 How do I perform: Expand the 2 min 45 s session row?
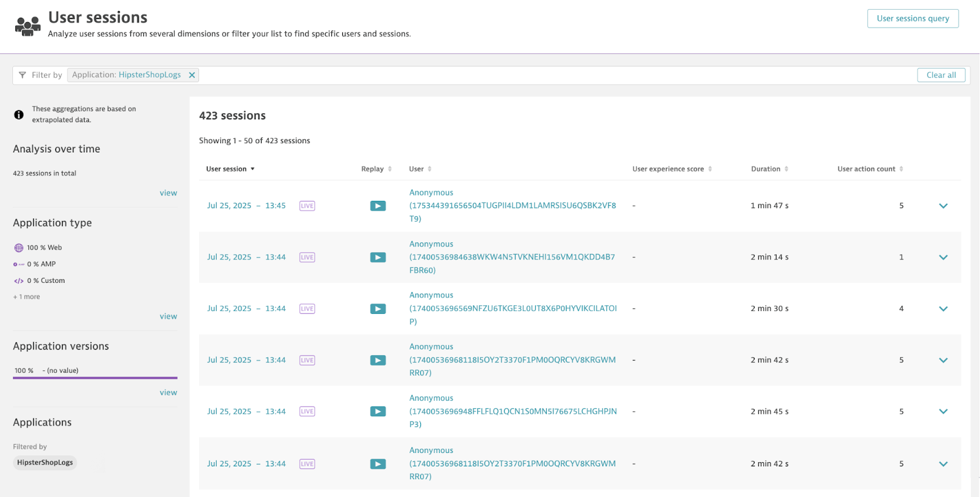coord(943,412)
